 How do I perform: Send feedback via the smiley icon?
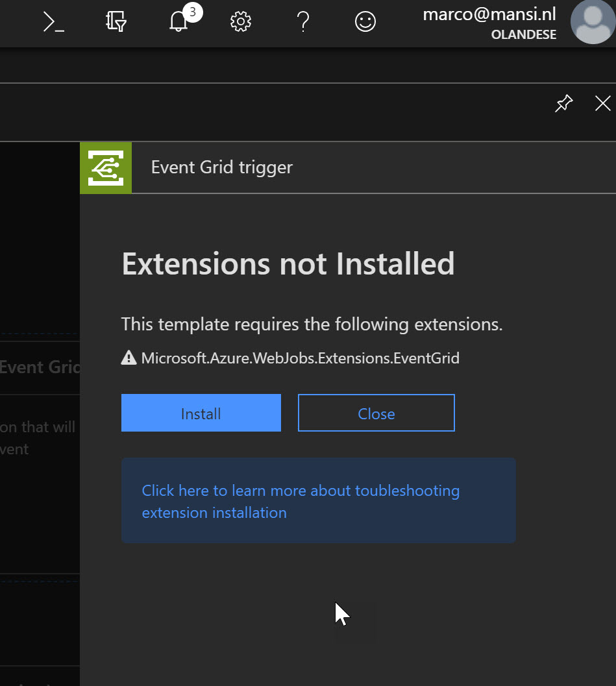click(x=365, y=21)
